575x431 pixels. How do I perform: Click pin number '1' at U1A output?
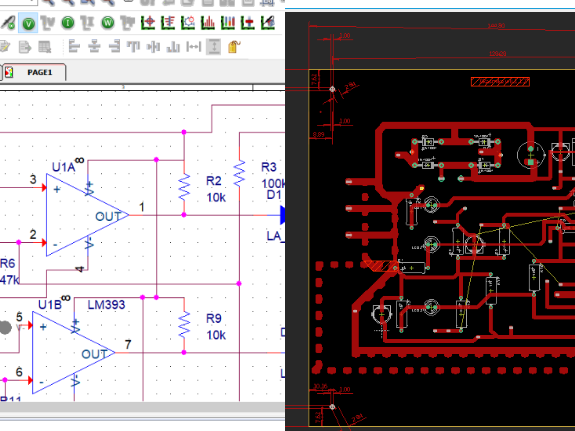click(x=142, y=208)
